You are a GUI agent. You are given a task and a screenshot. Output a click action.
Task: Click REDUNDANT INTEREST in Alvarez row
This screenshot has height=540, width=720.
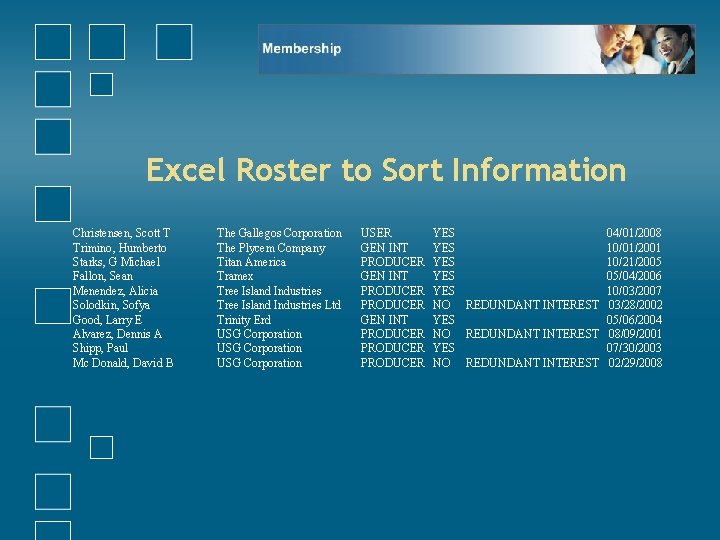532,334
